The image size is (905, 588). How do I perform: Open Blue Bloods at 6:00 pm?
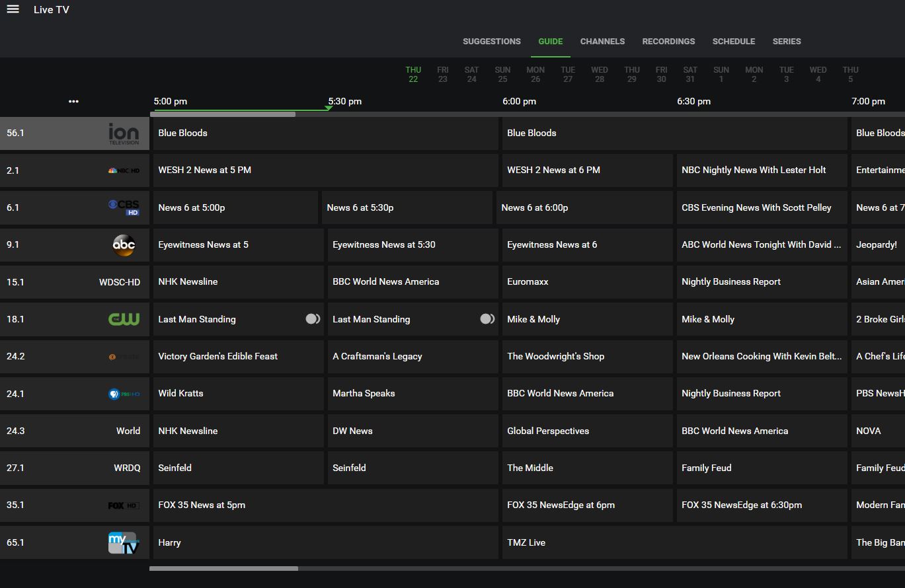674,133
